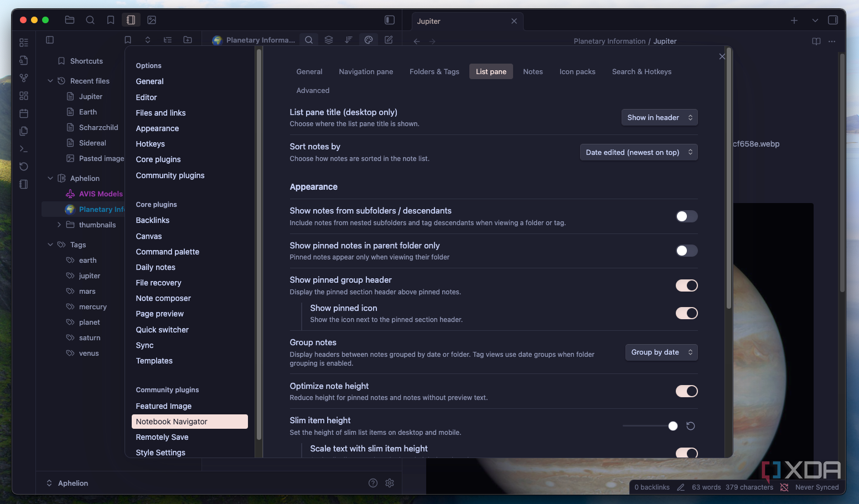Open the Aphelion vault switcher

click(x=67, y=483)
